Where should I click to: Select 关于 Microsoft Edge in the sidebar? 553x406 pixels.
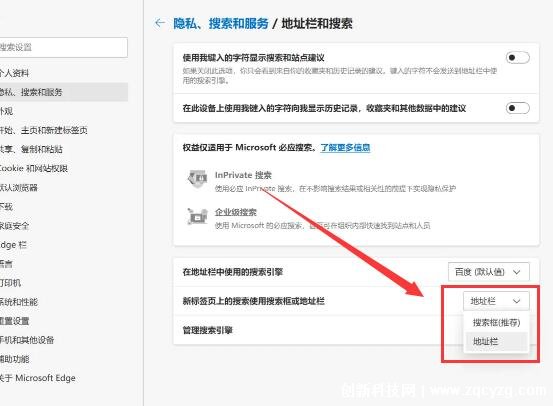tap(63, 378)
